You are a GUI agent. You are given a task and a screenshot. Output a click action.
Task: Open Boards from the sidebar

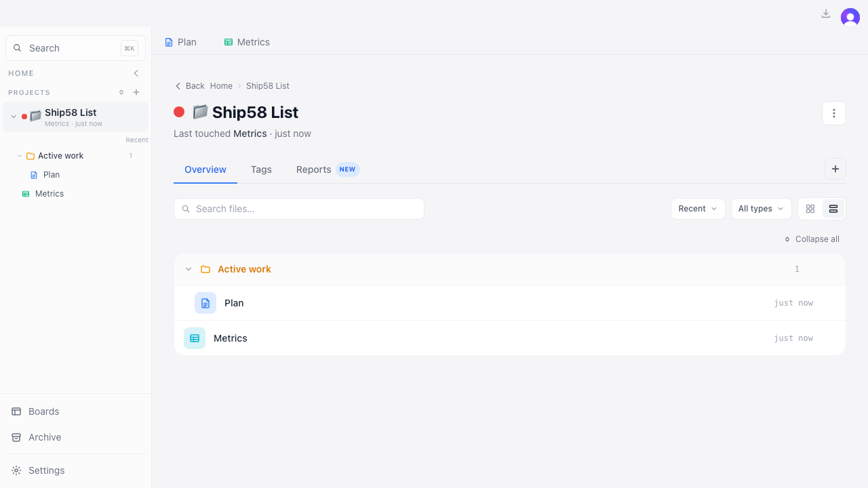tap(75, 411)
